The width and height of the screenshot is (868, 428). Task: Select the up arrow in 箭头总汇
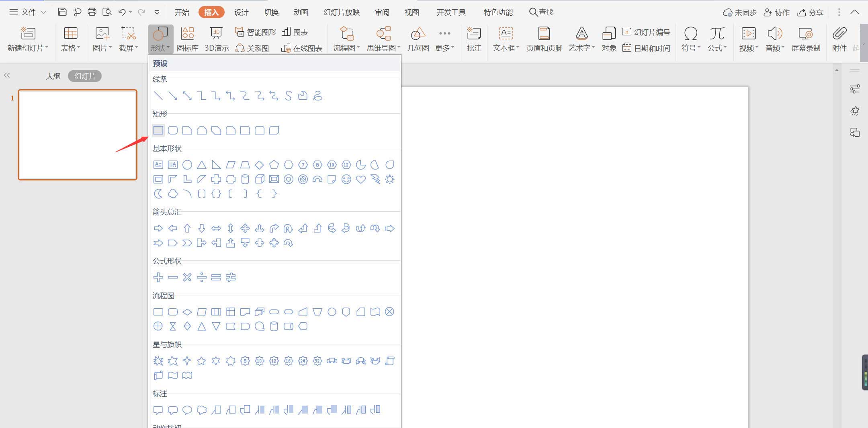(x=187, y=228)
